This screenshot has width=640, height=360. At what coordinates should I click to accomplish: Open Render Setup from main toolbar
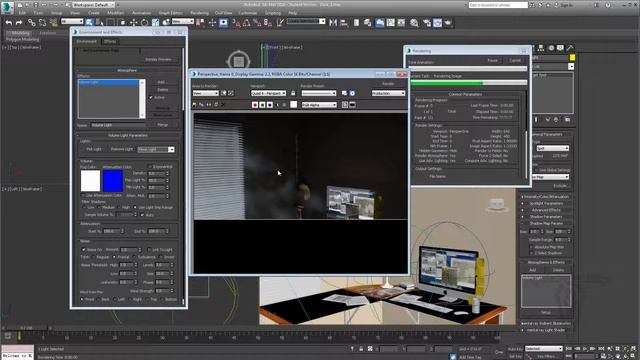(427, 22)
